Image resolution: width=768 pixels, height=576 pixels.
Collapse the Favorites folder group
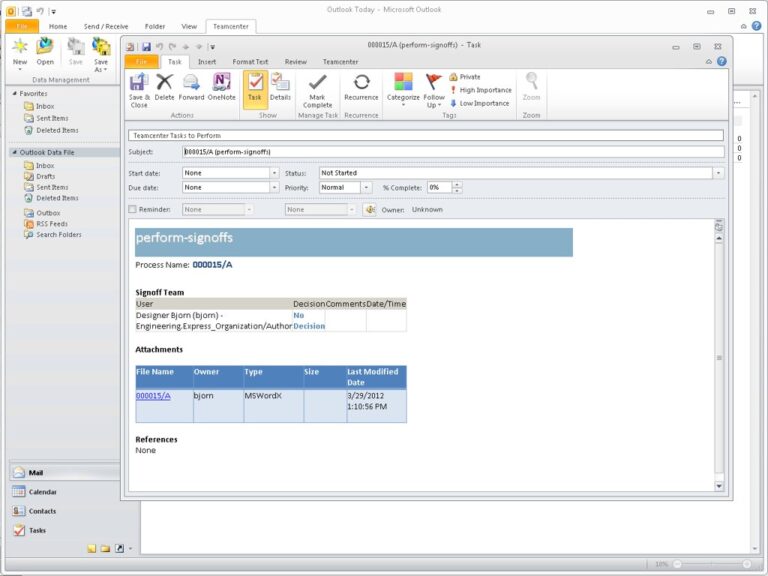[x=14, y=93]
